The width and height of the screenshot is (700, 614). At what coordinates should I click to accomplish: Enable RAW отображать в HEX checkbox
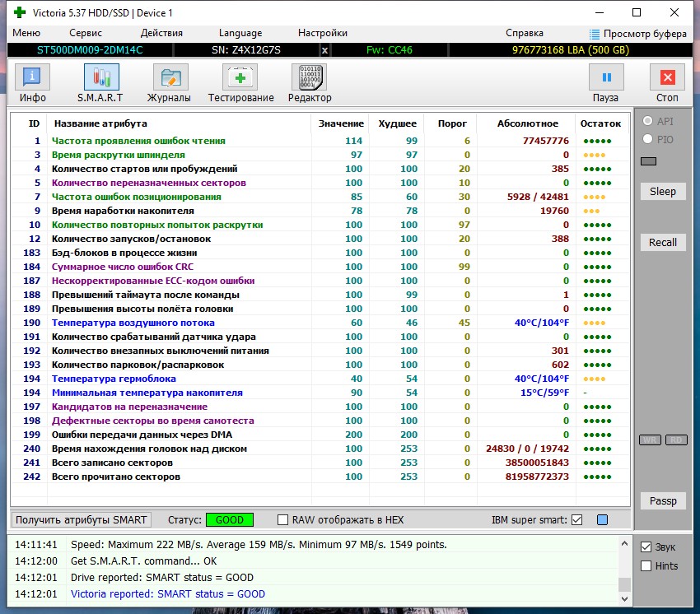[282, 520]
